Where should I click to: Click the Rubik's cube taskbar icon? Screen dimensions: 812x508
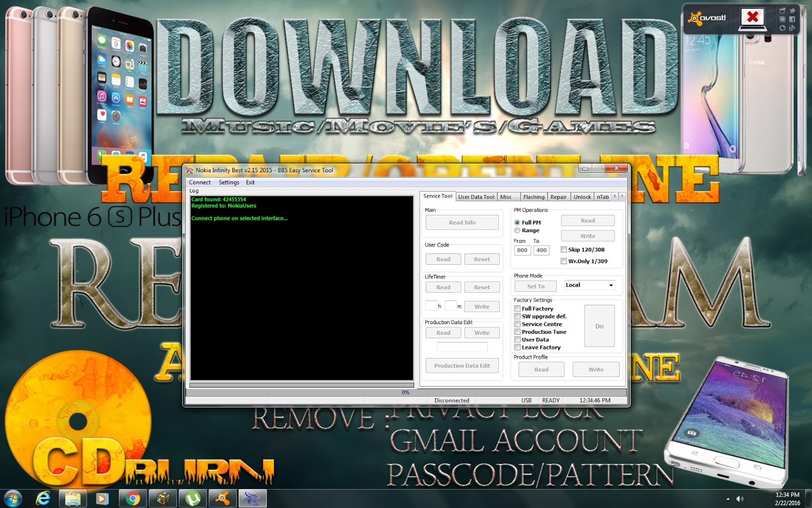[x=163, y=498]
